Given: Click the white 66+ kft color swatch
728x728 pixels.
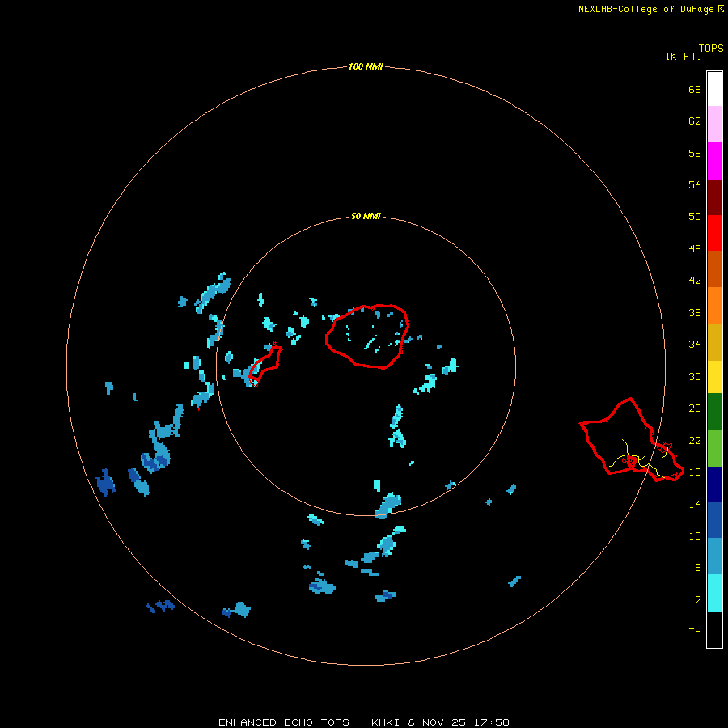Looking at the screenshot, I should coord(714,89).
